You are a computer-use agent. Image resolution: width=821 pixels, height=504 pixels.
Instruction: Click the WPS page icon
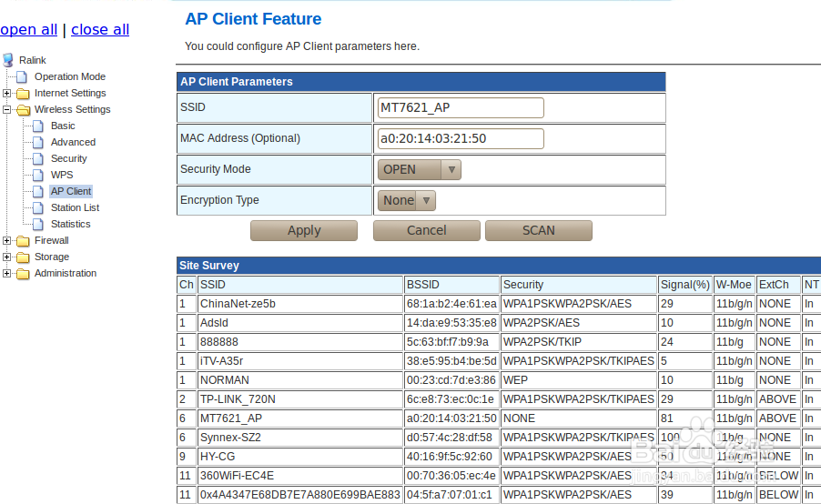pos(37,175)
